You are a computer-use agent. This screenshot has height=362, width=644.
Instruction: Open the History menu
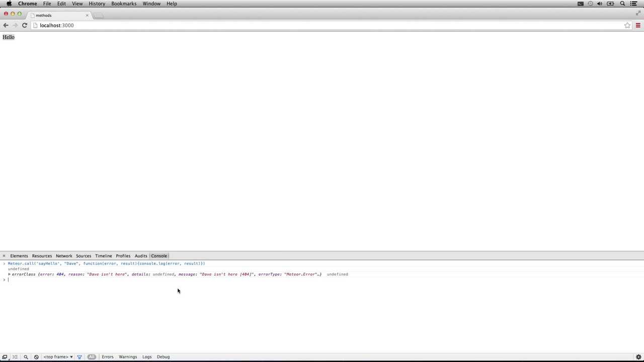(97, 4)
